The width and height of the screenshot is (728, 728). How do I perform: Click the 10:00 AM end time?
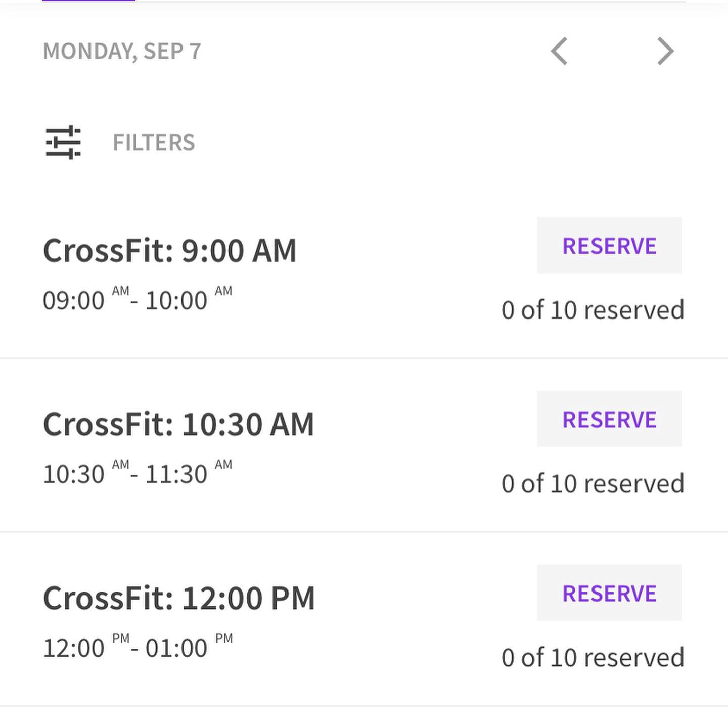pyautogui.click(x=188, y=300)
